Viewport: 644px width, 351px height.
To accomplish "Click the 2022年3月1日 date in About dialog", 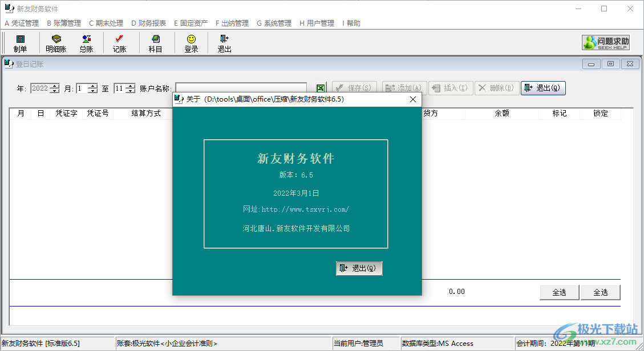I will click(295, 193).
